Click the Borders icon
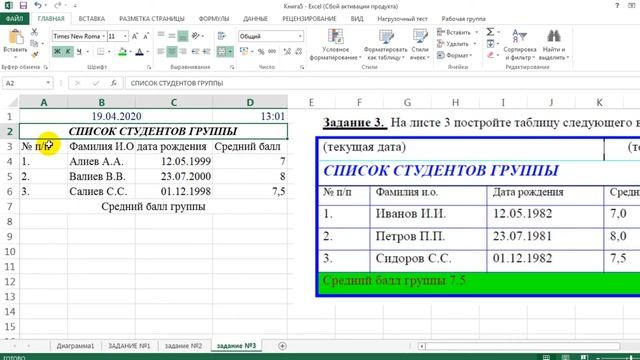Screen dimensions: 640x360 (100, 51)
